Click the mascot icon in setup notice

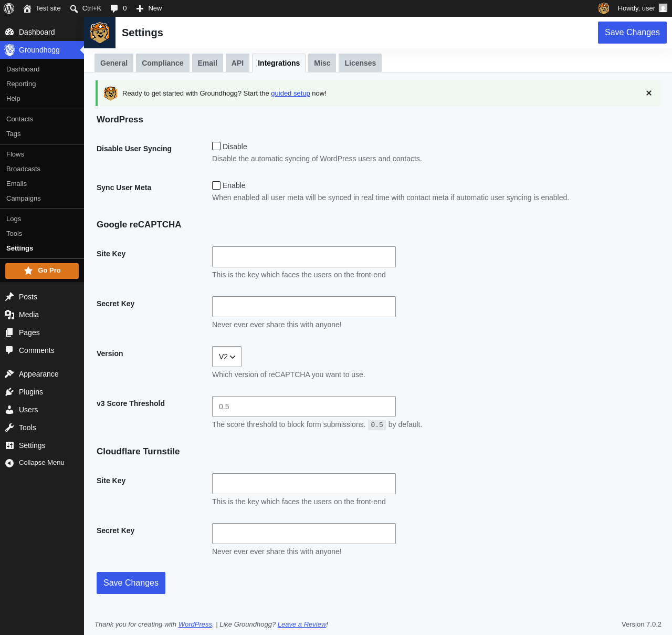click(111, 93)
